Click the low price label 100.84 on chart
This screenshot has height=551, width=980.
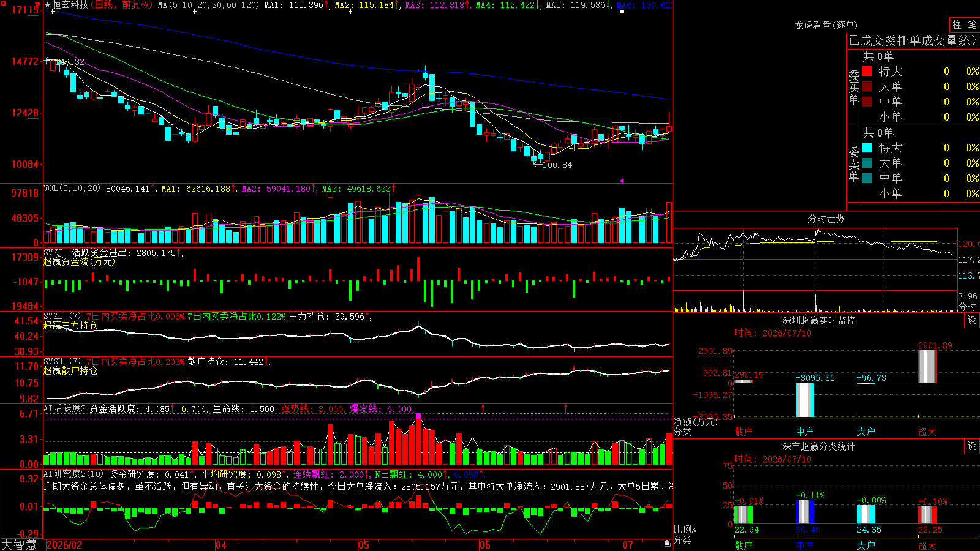557,165
